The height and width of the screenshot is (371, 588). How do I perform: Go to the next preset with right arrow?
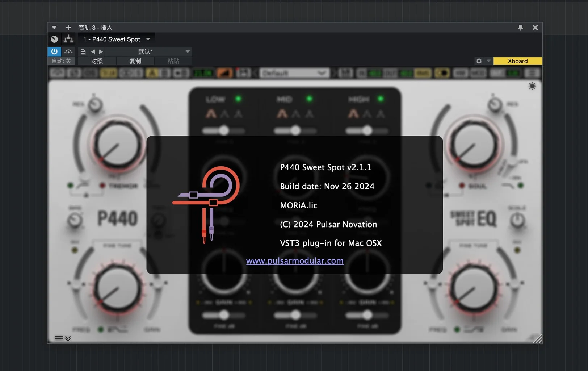coord(101,52)
